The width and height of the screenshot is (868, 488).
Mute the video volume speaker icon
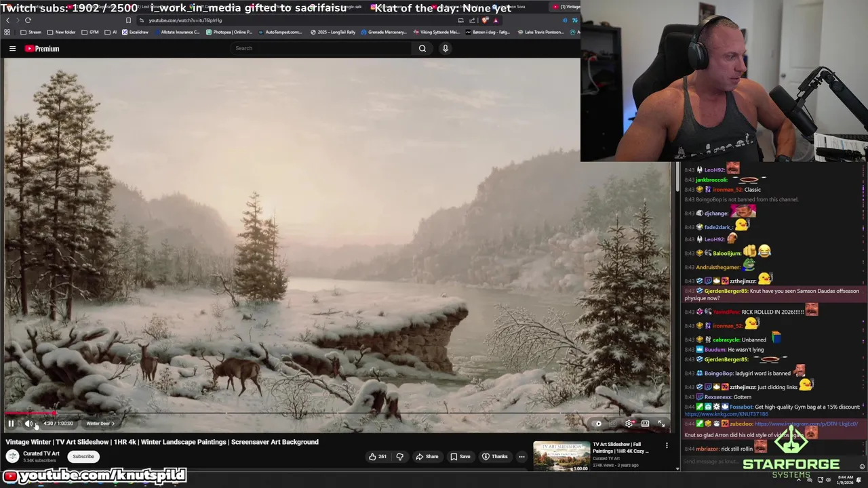coord(28,424)
